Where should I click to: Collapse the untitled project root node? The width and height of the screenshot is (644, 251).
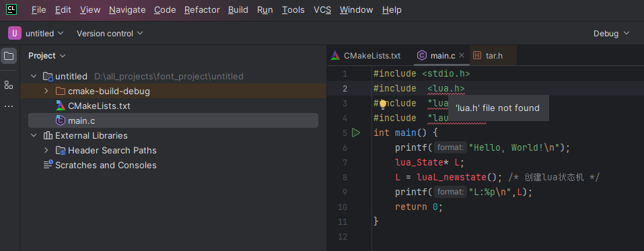pyautogui.click(x=34, y=77)
